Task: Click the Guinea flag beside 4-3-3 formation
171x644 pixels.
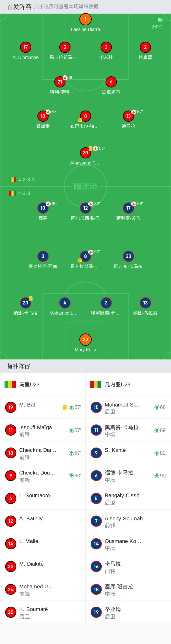Action: [x=13, y=193]
